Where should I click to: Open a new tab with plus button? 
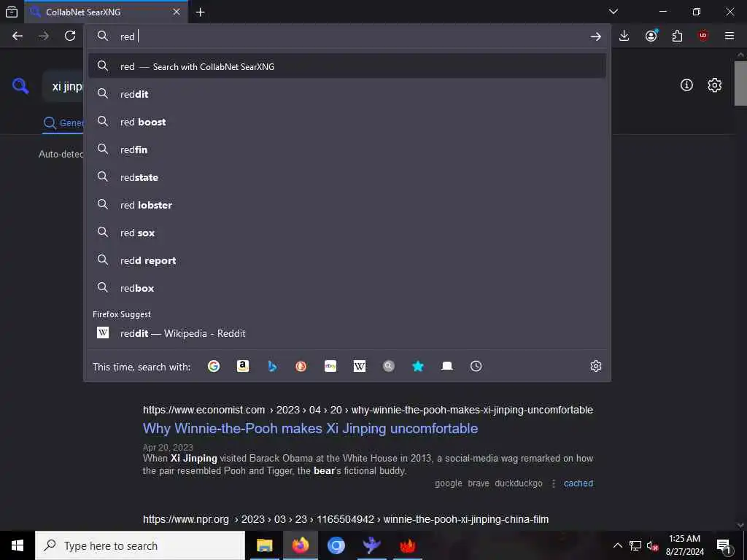(201, 12)
